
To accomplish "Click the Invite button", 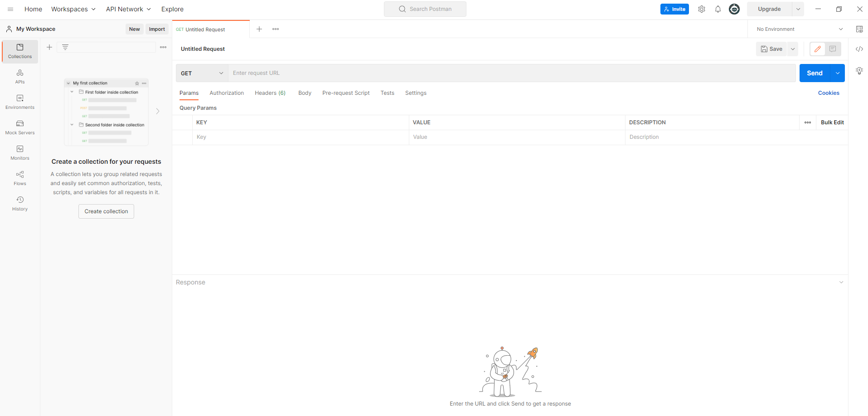I will pos(674,9).
